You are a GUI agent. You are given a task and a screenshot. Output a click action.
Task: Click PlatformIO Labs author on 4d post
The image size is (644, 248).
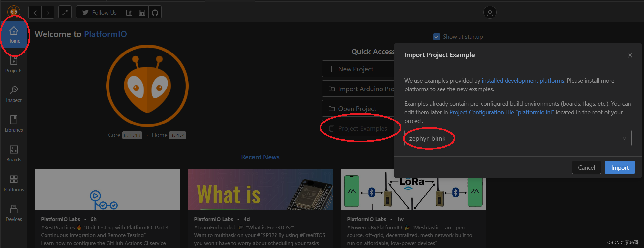pos(213,219)
